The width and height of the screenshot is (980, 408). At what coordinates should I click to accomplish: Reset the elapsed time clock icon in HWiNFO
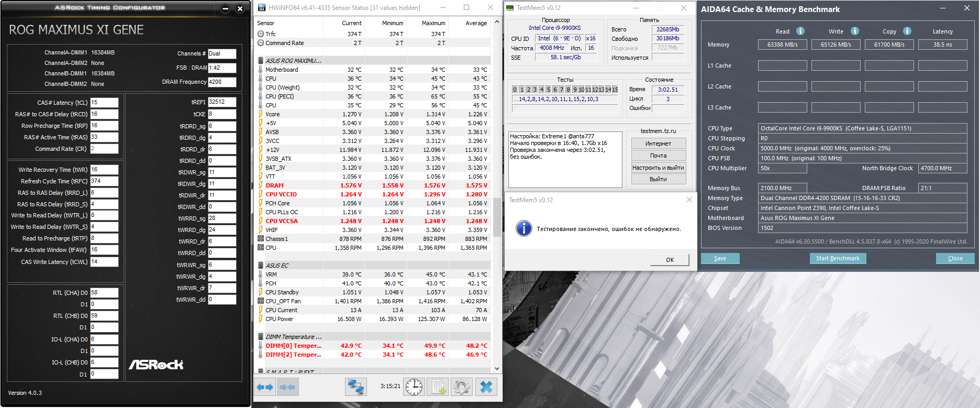(x=414, y=387)
